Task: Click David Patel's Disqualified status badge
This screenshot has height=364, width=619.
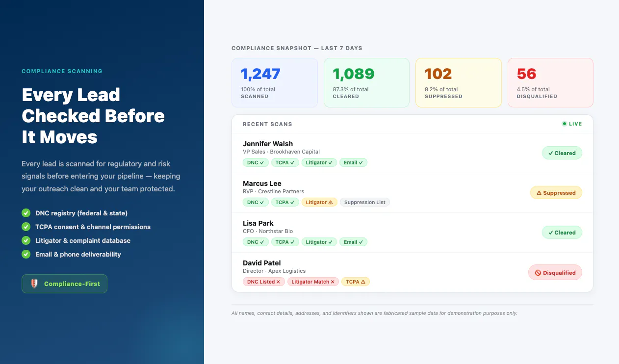Action: click(555, 273)
